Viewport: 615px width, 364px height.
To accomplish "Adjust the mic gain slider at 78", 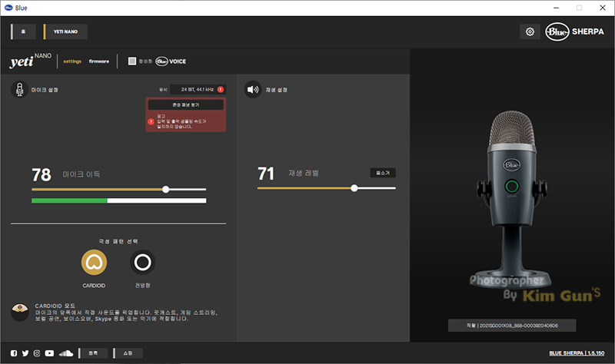I will click(166, 189).
